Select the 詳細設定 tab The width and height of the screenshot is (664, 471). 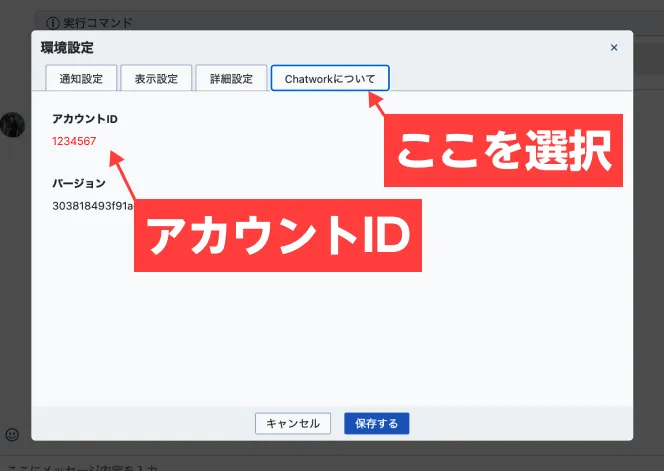pyautogui.click(x=231, y=78)
